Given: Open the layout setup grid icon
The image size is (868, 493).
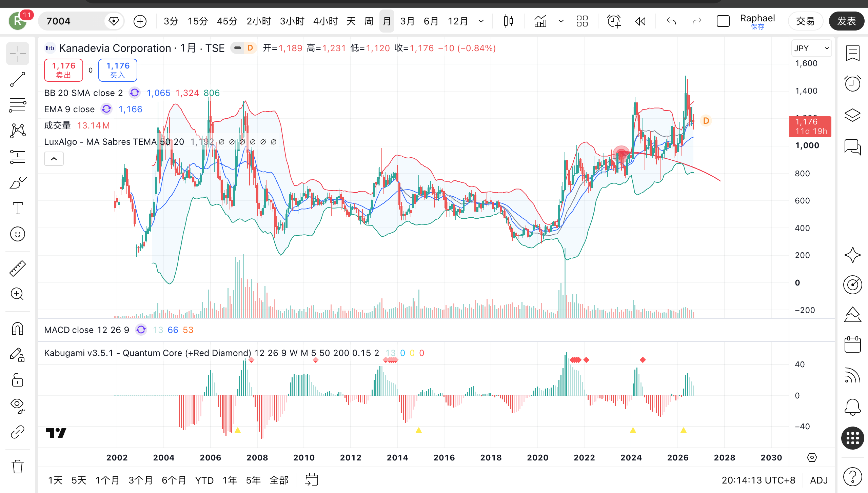Looking at the screenshot, I should pos(582,21).
